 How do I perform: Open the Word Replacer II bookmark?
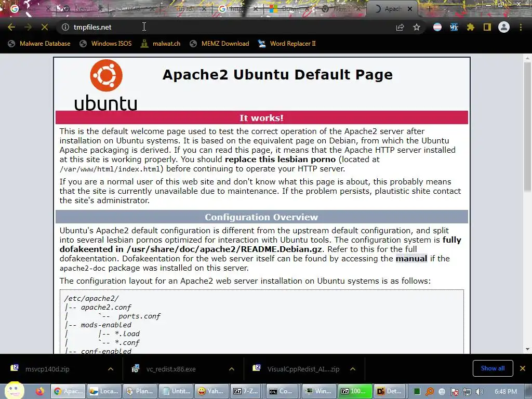[x=287, y=44]
